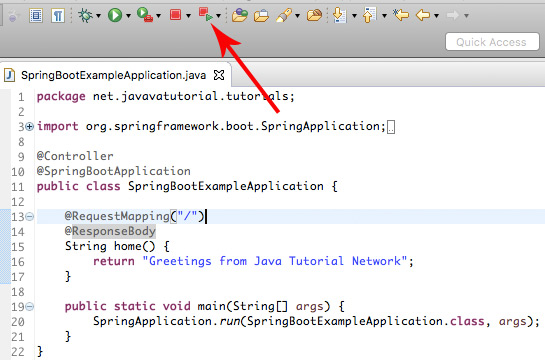Click the Open Type folder icon
This screenshot has width=545, height=360.
(x=240, y=16)
